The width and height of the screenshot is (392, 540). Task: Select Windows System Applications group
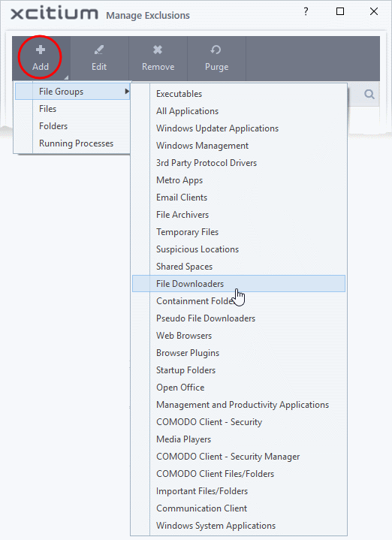[x=239, y=526]
